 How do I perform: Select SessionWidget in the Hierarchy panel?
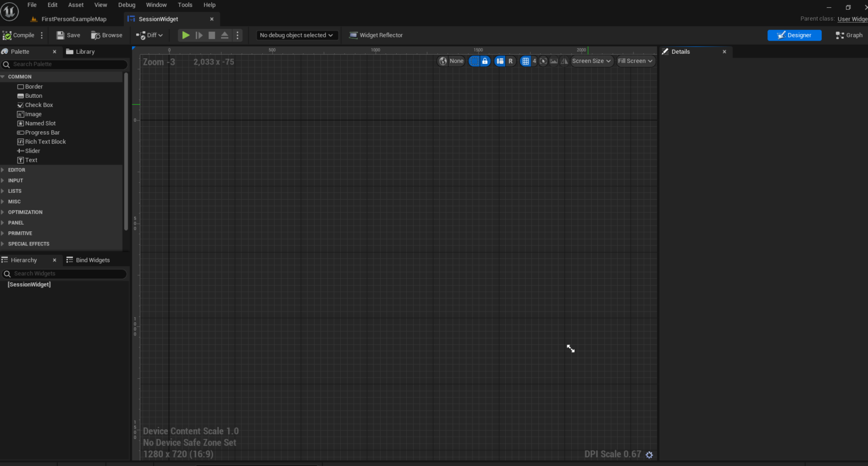click(29, 284)
